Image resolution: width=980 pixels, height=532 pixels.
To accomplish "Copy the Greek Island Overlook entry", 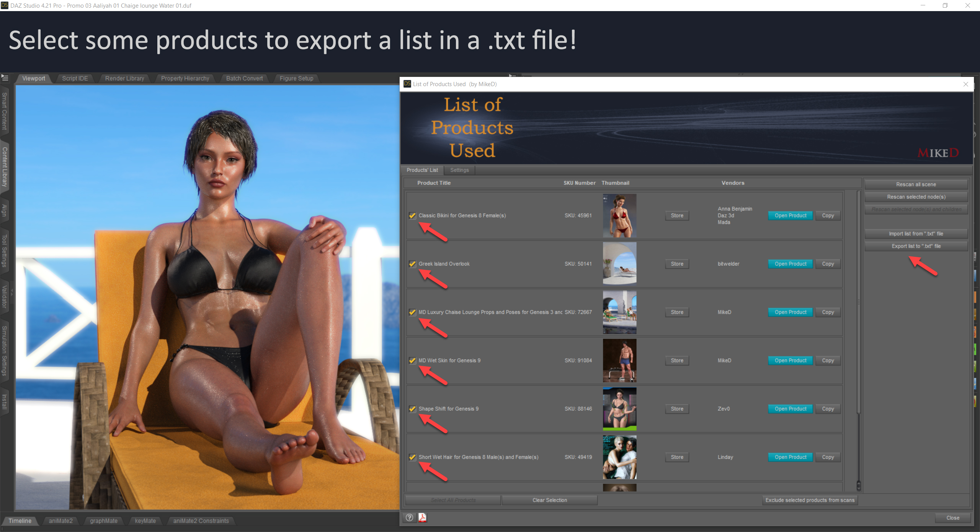I will pyautogui.click(x=828, y=264).
